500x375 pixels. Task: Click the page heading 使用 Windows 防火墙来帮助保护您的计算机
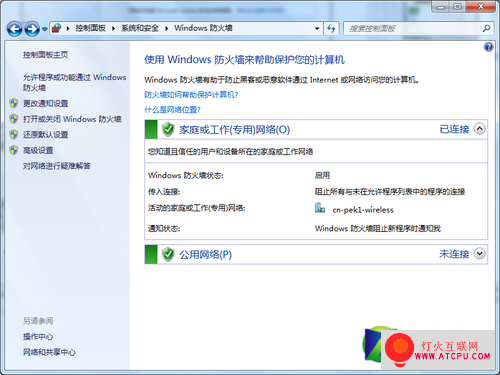pyautogui.click(x=244, y=60)
